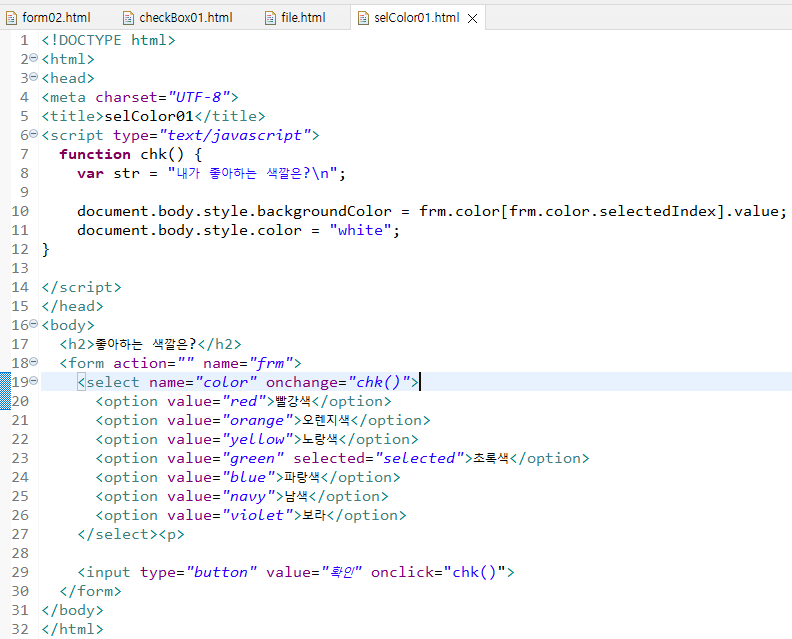Click the checkBox01.html file icon

[129, 18]
